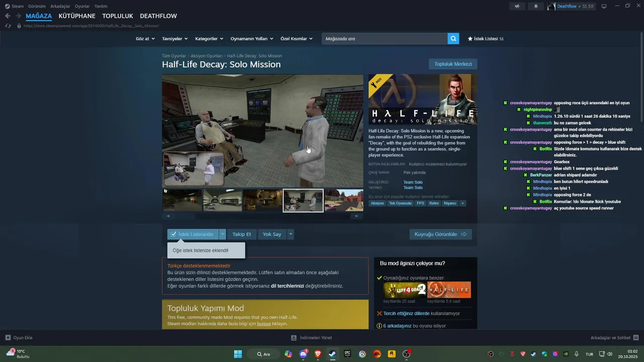Open Discord from the taskbar
644x362 pixels.
tap(303, 354)
